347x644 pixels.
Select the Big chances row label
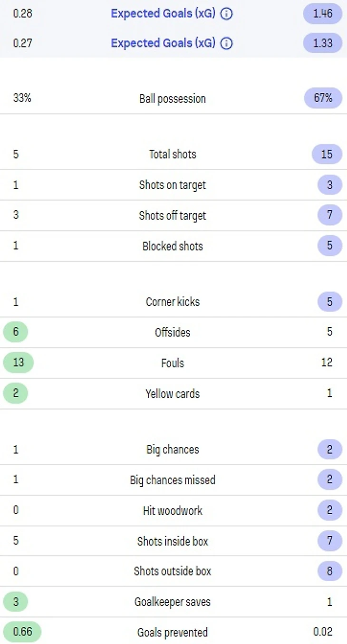(x=173, y=450)
